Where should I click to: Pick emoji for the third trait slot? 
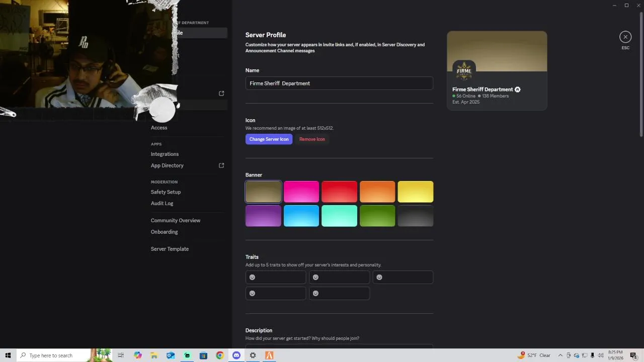[x=379, y=278]
